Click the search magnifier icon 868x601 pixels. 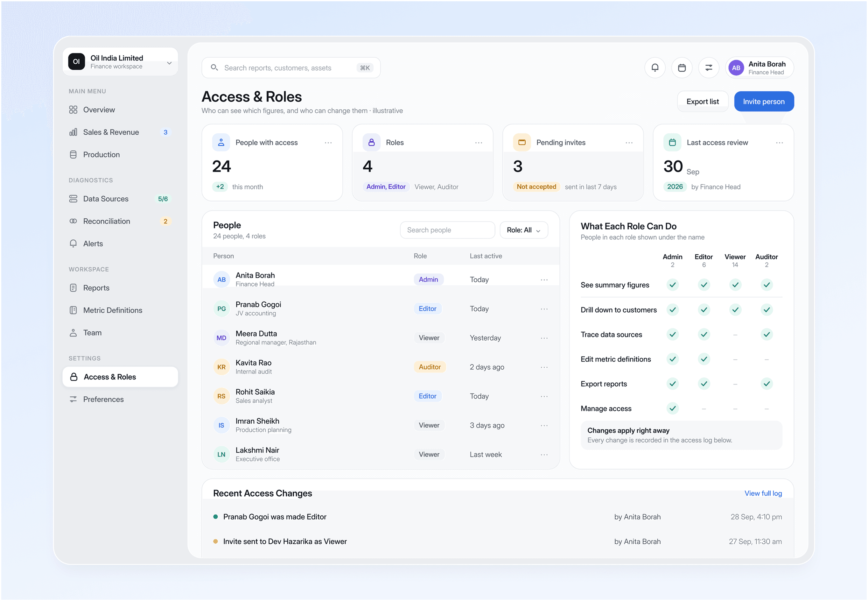point(214,67)
